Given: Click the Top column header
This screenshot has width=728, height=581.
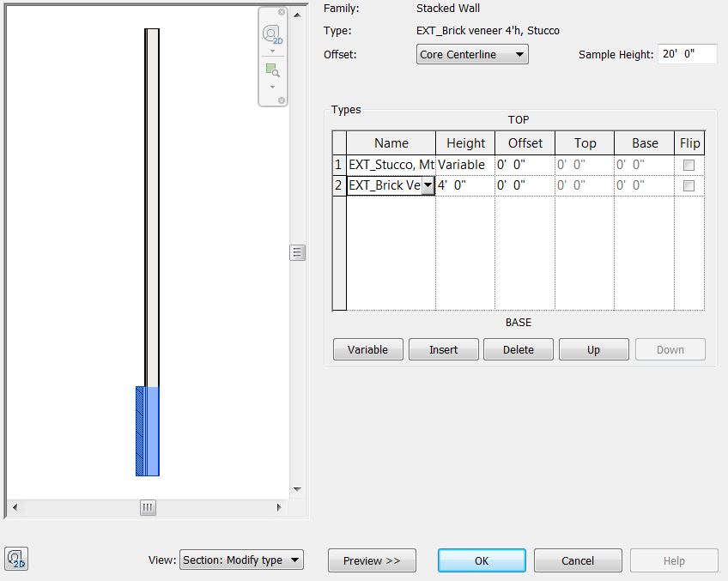Looking at the screenshot, I should point(585,143).
